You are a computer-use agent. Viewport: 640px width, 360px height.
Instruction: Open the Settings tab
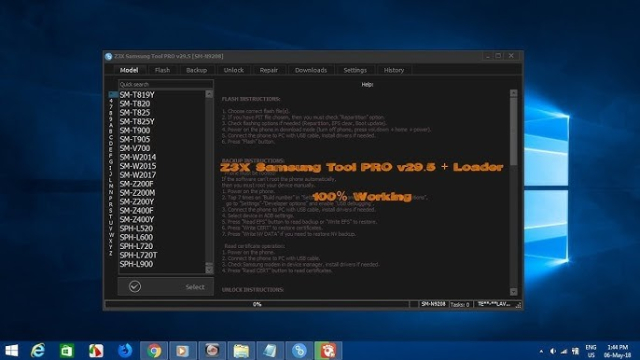click(355, 70)
